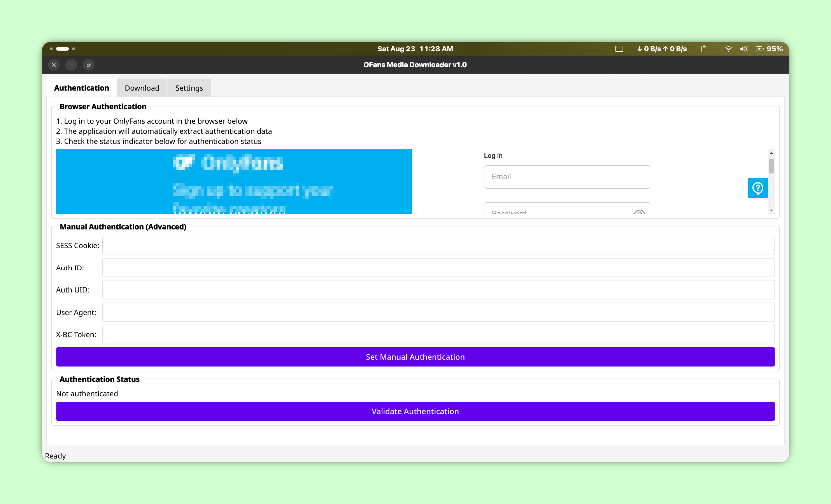Show network speed 0 B/s indicator
Screen dimensions: 831x504
pyautogui.click(x=662, y=49)
